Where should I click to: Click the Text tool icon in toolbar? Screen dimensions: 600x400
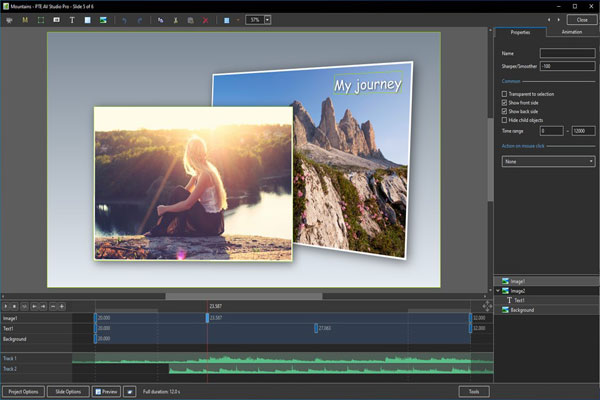[72, 20]
